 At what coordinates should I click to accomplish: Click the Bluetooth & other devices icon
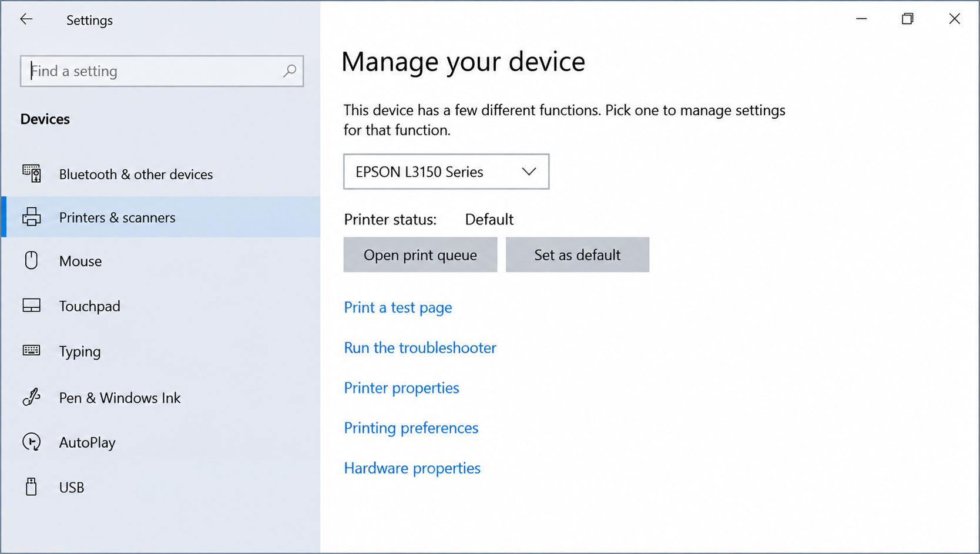32,174
